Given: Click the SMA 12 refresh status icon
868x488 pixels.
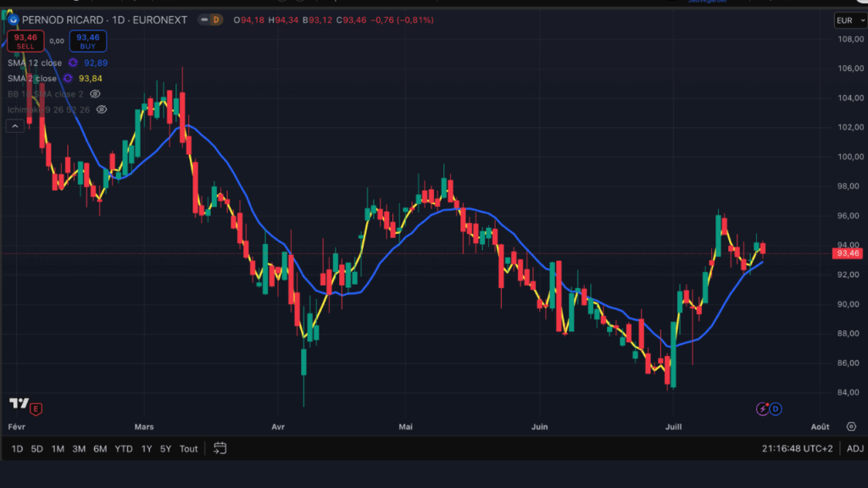Looking at the screenshot, I should 73,63.
